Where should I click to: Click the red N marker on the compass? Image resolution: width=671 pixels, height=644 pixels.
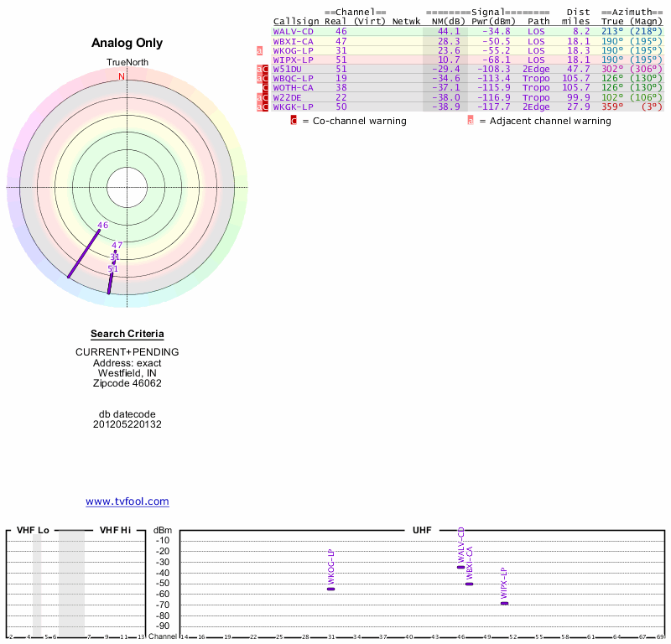122,76
